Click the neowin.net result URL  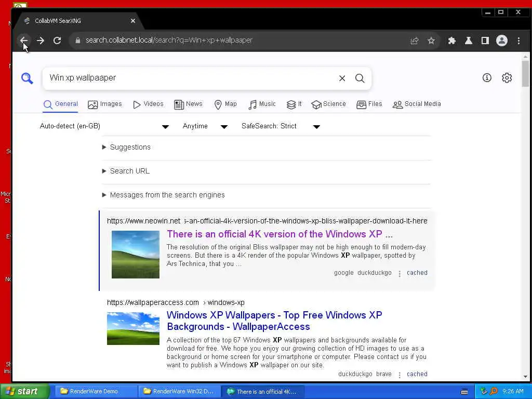[x=267, y=221]
